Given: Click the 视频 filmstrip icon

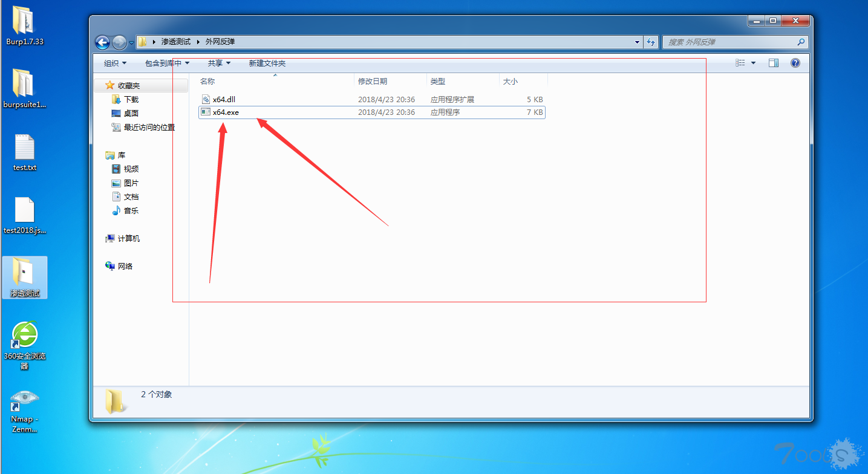Looking at the screenshot, I should click(x=116, y=169).
